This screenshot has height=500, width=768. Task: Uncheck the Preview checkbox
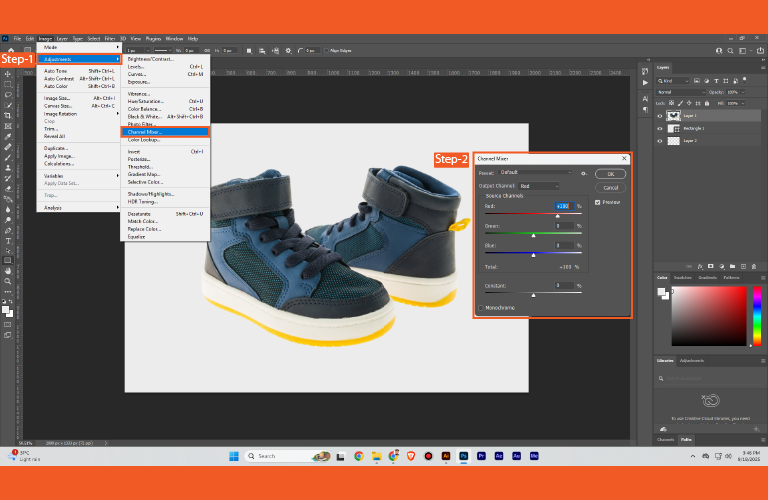point(598,202)
